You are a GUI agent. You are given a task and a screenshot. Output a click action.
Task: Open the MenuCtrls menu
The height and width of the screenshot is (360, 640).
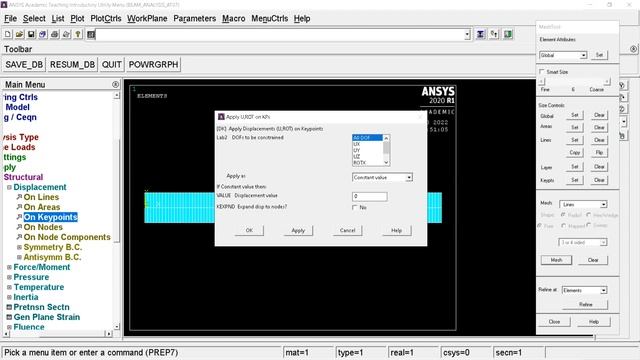coord(269,18)
